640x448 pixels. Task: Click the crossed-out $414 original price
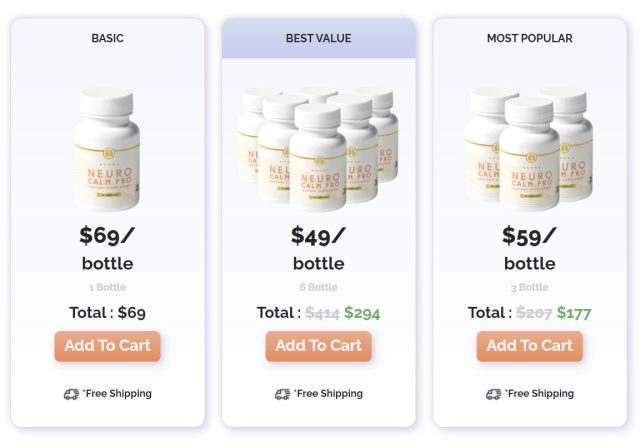(322, 313)
